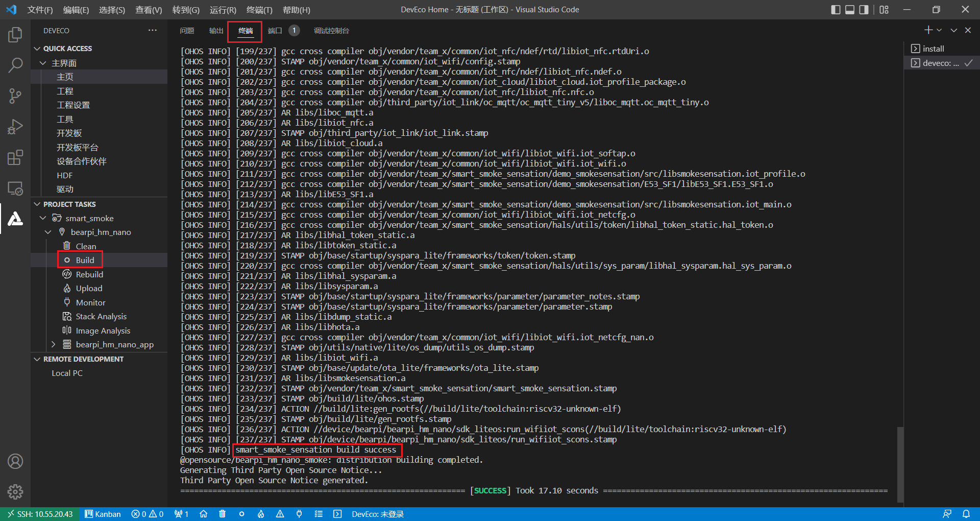Click the forwarded ports indicator showing 1
The height and width of the screenshot is (521, 980).
click(181, 514)
